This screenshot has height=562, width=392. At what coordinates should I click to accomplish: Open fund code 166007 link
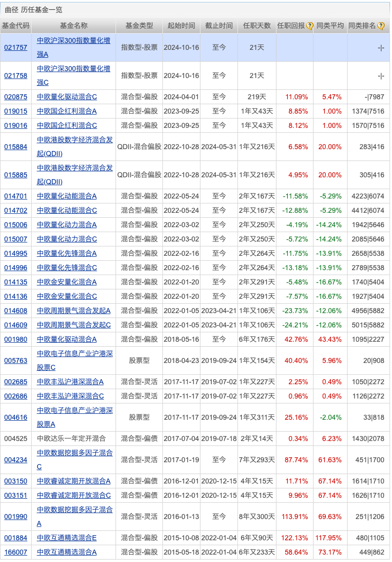(x=15, y=552)
